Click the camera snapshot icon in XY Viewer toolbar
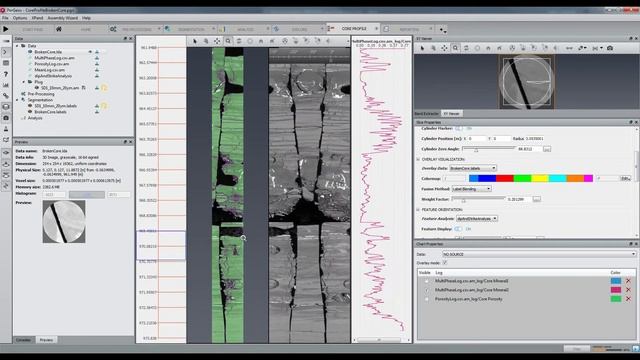Screen dimensions: 640x360 click(610, 48)
